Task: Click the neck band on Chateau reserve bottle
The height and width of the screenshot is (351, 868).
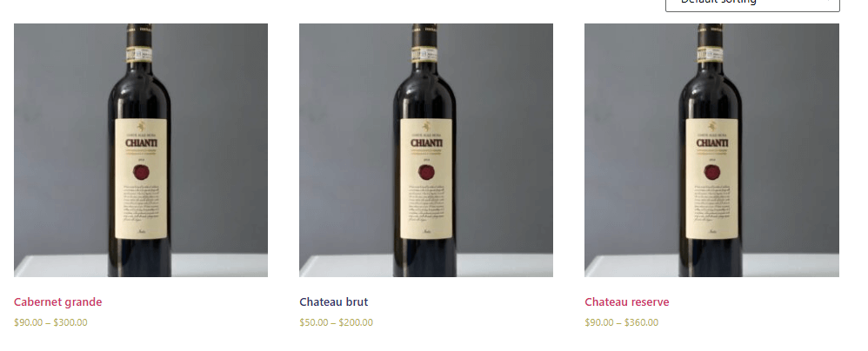Action: (x=711, y=53)
